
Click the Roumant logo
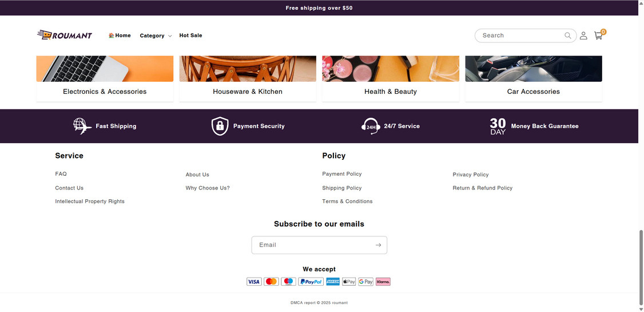coord(65,35)
